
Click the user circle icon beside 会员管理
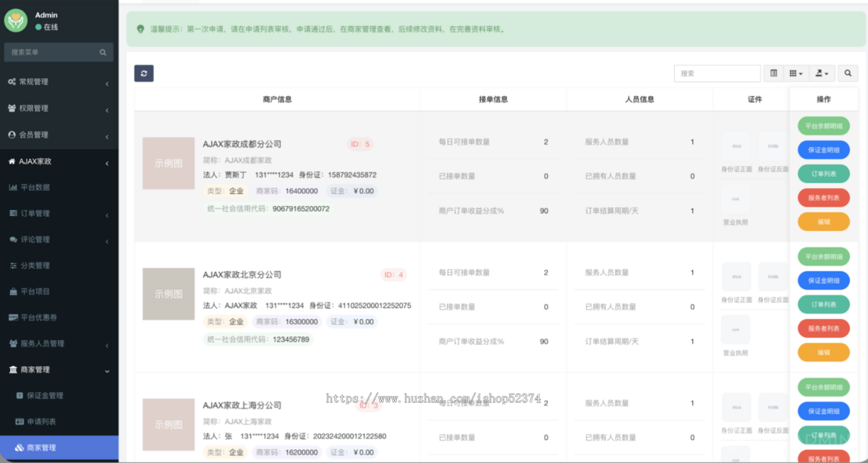[x=12, y=135]
